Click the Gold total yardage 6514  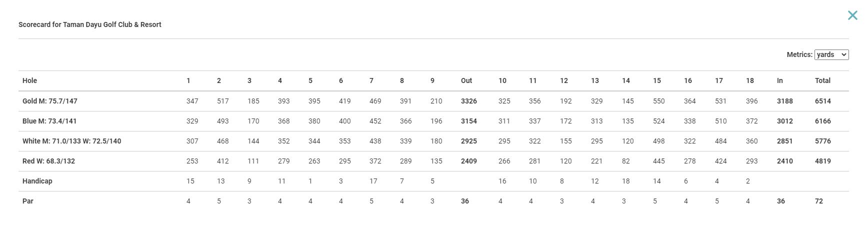pyautogui.click(x=823, y=101)
